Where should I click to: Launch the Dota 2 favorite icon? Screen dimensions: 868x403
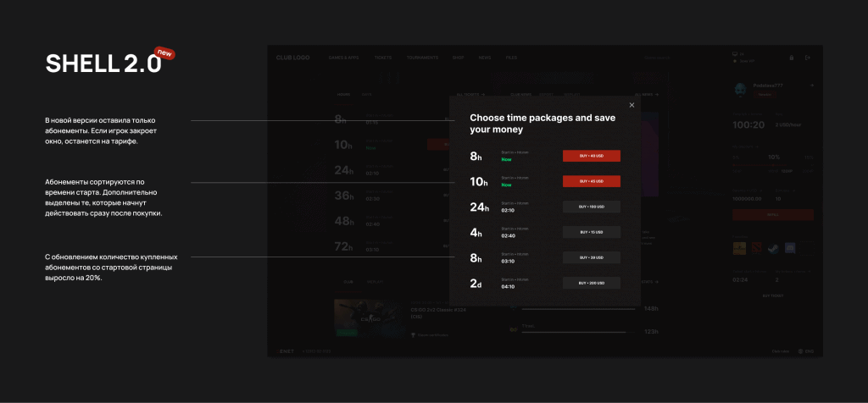pyautogui.click(x=755, y=248)
